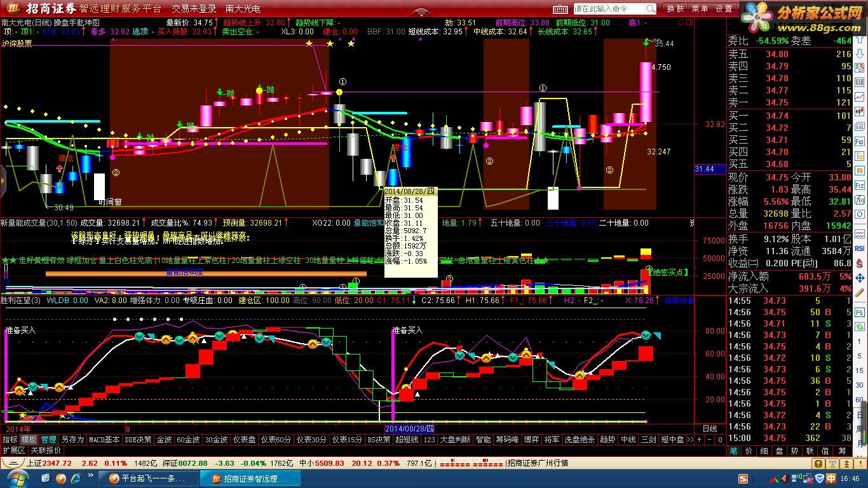Screen dimensions: 868x488
Task: Select 月 monthly period in right toolbar
Action: pos(860,444)
